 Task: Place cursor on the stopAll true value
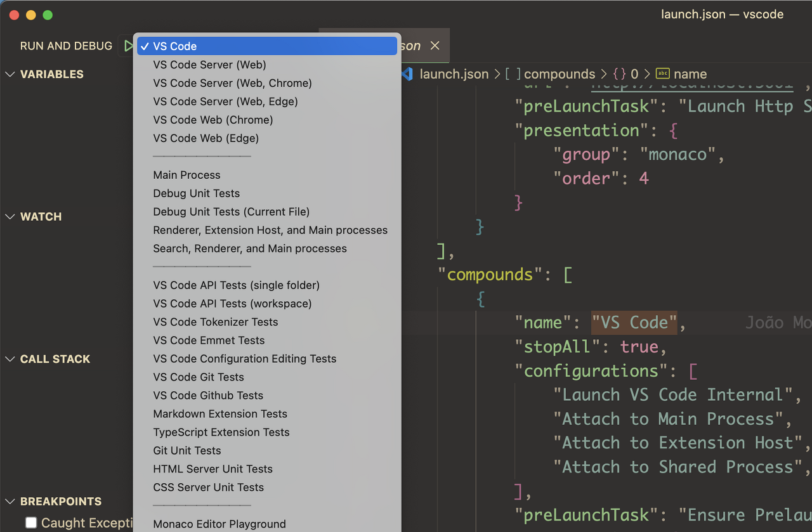coord(640,347)
